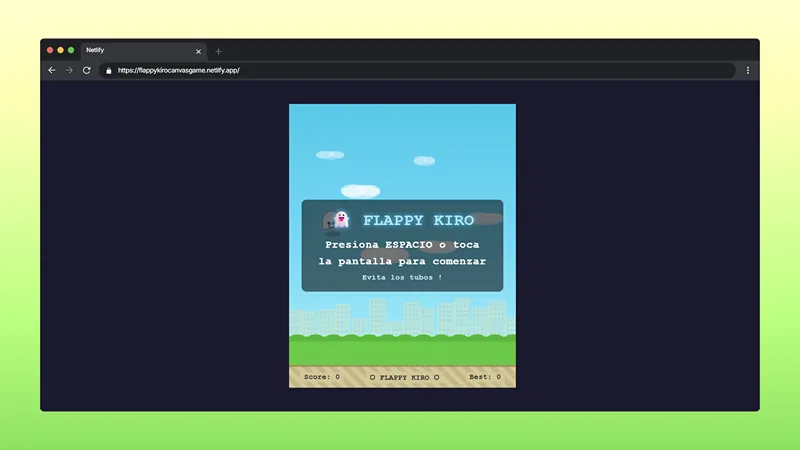The image size is (800, 450).
Task: Click the green maximize window button
Action: pos(71,50)
